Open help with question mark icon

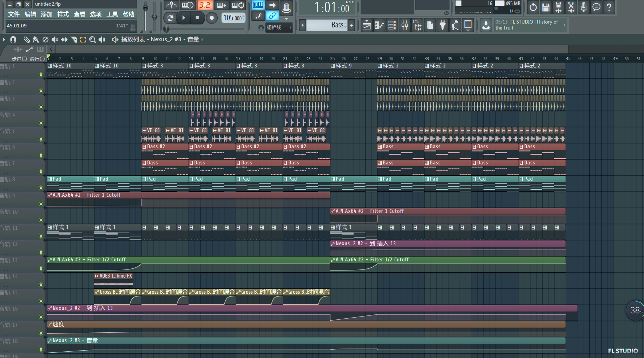tap(609, 7)
